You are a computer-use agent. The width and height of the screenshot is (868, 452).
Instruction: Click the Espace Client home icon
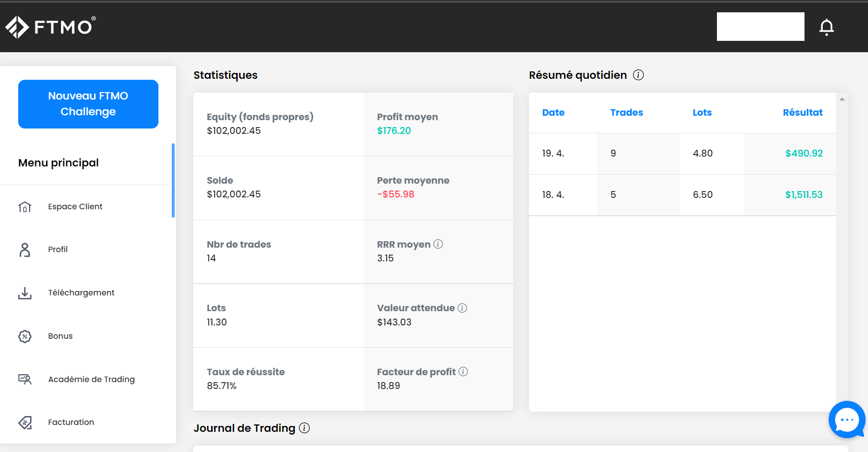(25, 207)
